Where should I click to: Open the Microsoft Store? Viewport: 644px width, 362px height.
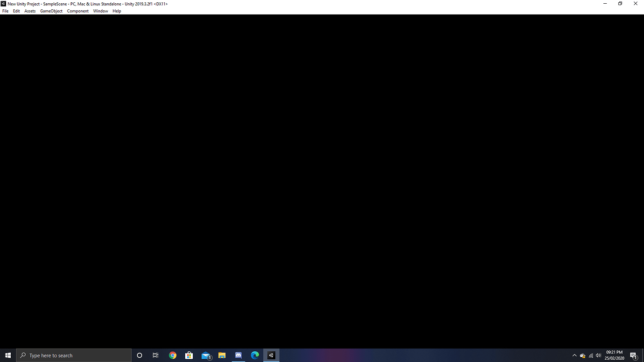click(189, 355)
